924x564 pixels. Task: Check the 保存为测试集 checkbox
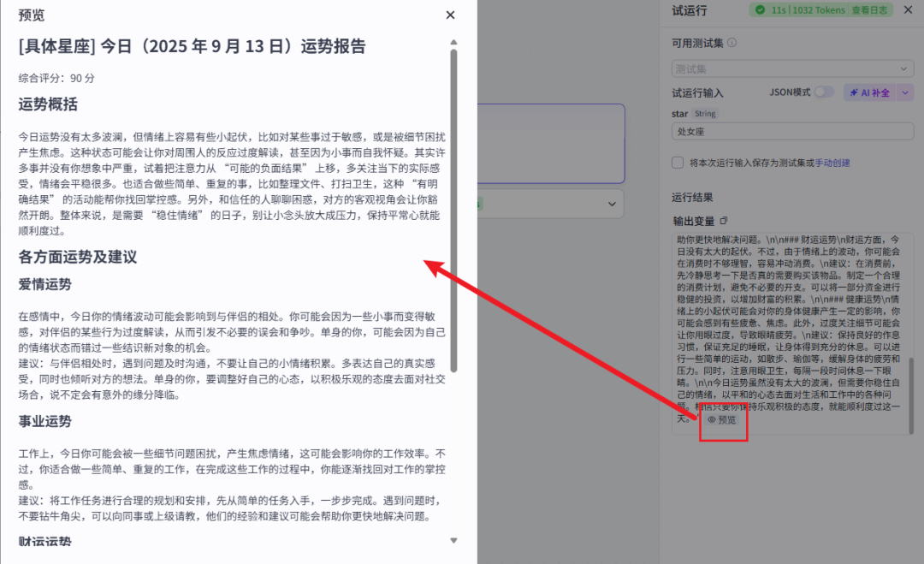[x=678, y=163]
